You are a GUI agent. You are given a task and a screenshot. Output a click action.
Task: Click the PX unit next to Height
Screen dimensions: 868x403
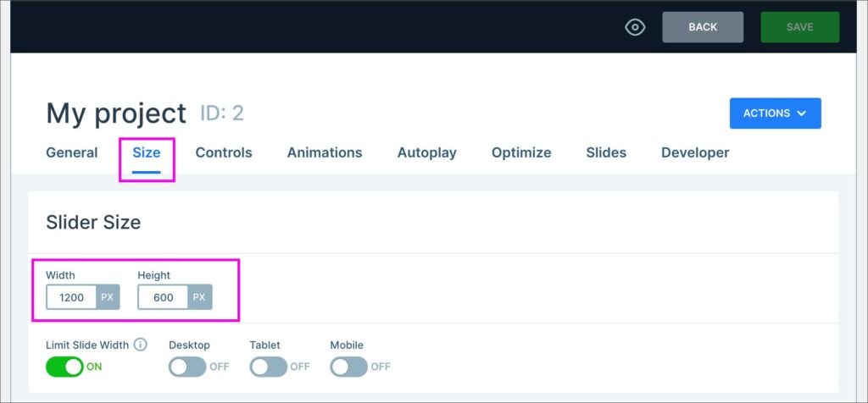(x=199, y=297)
